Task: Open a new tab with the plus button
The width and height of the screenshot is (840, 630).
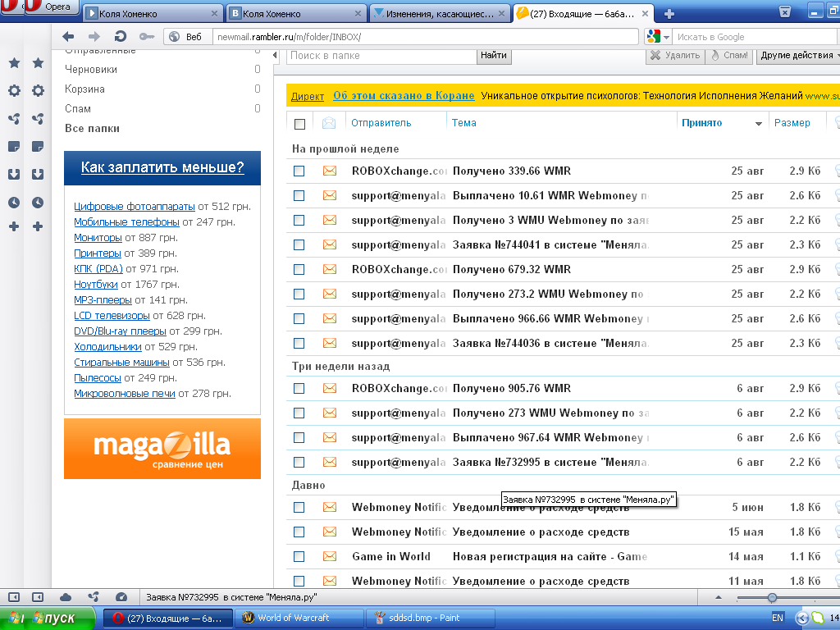Action: [x=669, y=13]
